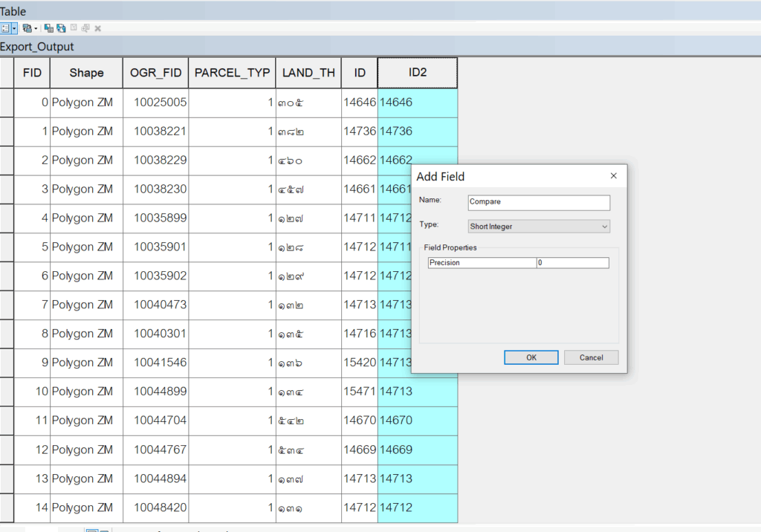Select the LAND_TH column header
Screen dimensions: 761x532
pos(308,73)
